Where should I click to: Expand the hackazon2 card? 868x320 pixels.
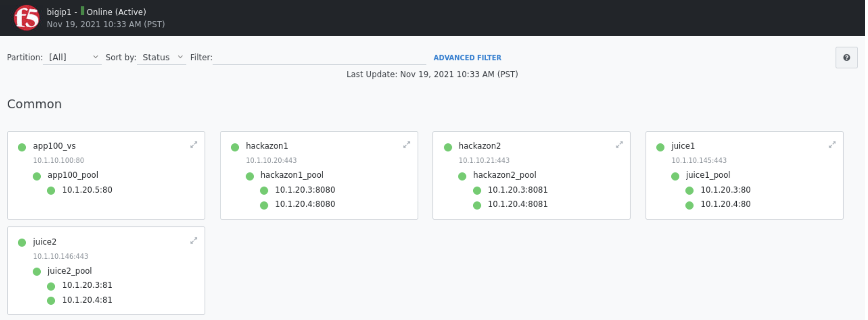point(619,145)
